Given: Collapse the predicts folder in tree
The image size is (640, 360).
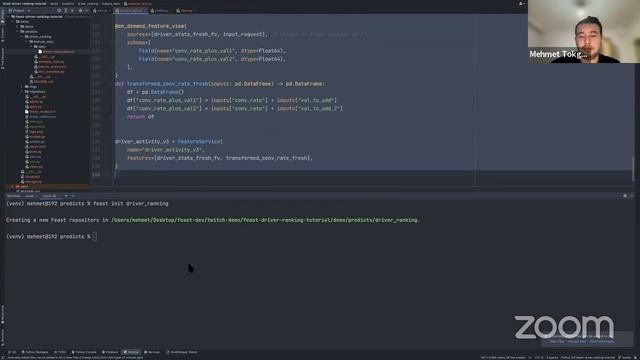Looking at the screenshot, I should (x=18, y=31).
